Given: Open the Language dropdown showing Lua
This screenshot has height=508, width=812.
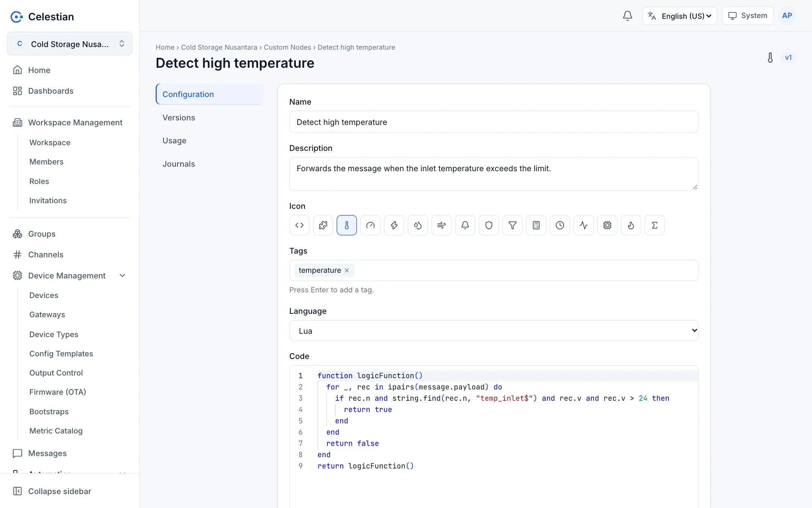Looking at the screenshot, I should tap(494, 331).
